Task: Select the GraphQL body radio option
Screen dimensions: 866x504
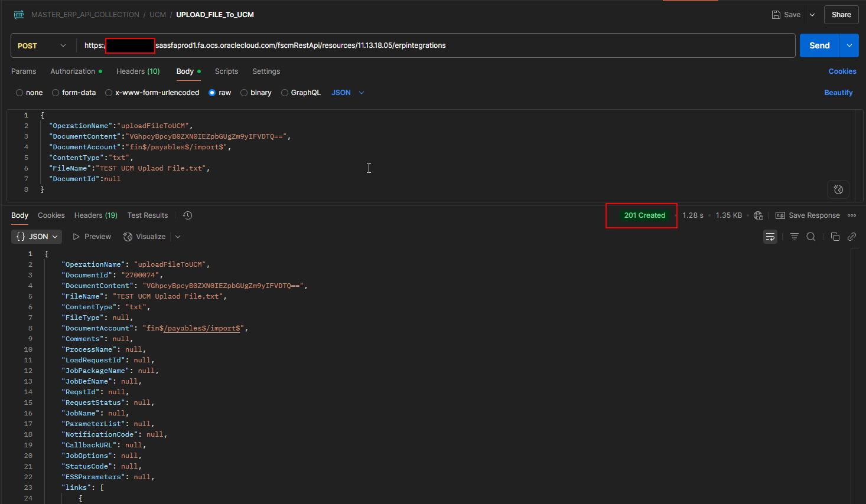Action: [285, 93]
